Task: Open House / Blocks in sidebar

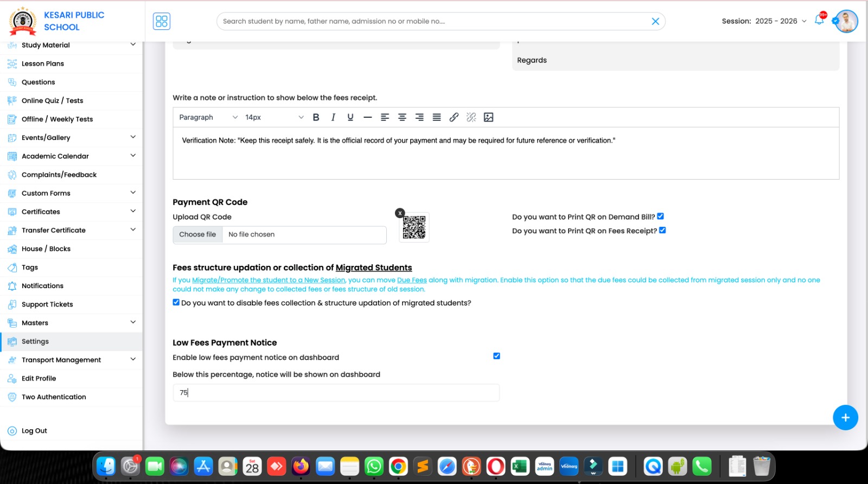Action: [x=72, y=249]
